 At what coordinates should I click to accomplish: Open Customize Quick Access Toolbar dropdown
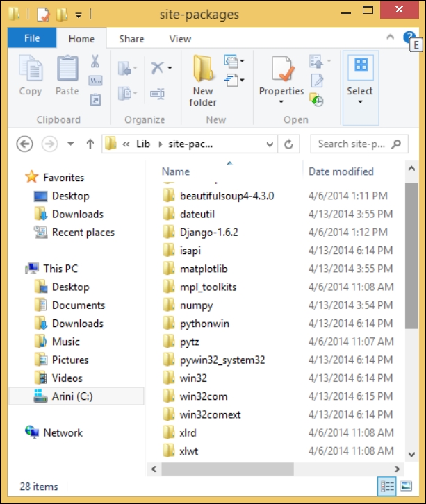[x=79, y=15]
